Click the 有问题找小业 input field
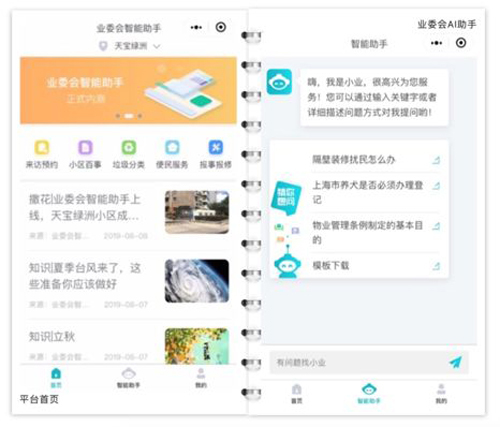The height and width of the screenshot is (427, 500). click(x=358, y=362)
